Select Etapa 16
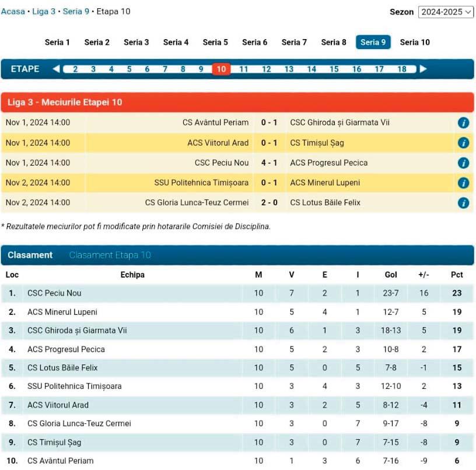 pos(356,69)
